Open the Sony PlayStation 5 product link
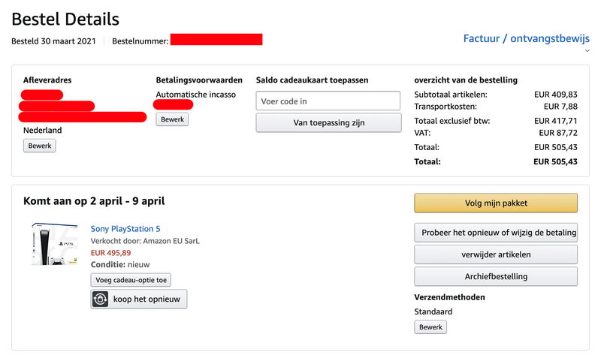Viewport: 601px width, 364px height. click(x=125, y=228)
